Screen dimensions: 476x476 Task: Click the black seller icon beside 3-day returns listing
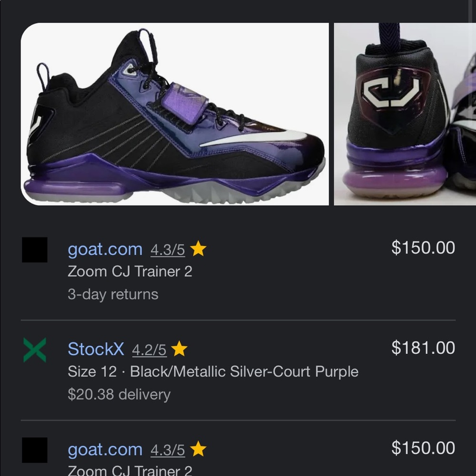[x=35, y=250]
